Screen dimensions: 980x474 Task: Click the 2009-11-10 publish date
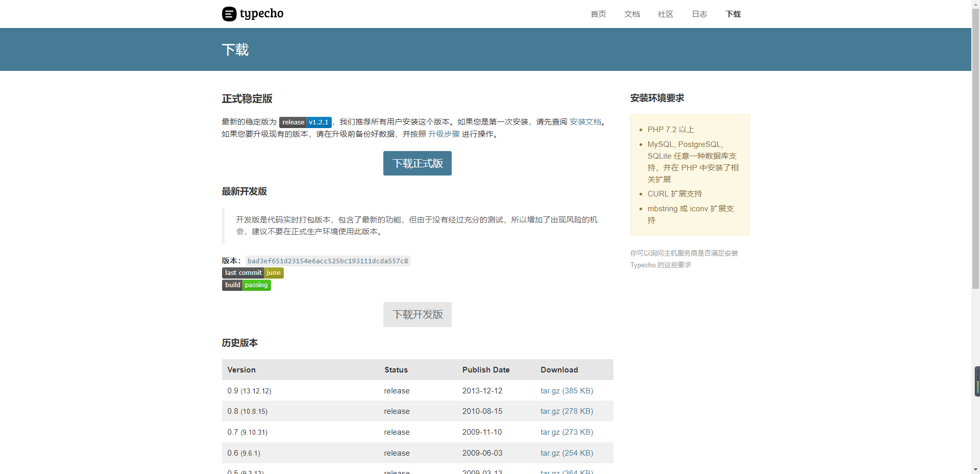point(482,432)
